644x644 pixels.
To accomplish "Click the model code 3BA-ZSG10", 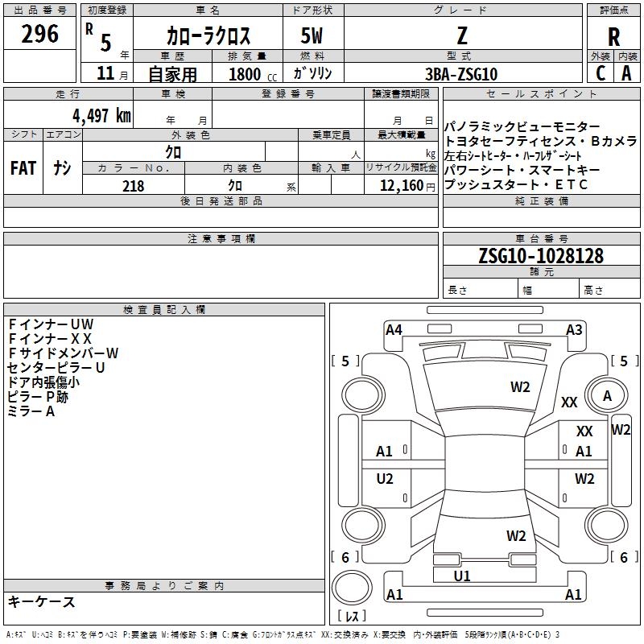I will [461, 74].
